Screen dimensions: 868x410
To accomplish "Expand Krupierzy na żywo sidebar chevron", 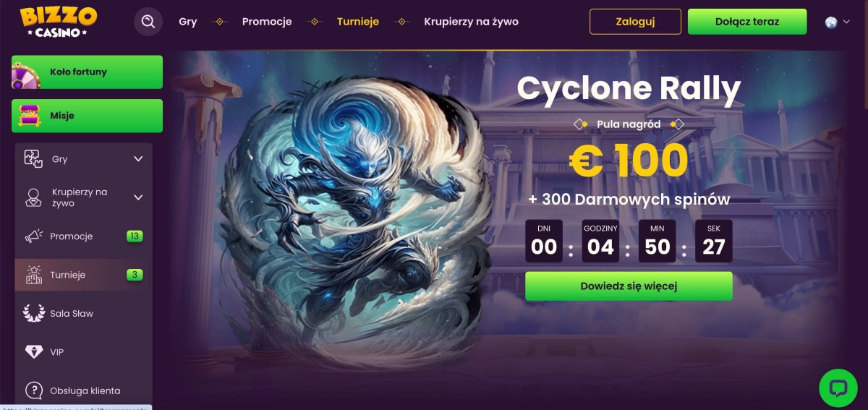I will pos(138,197).
